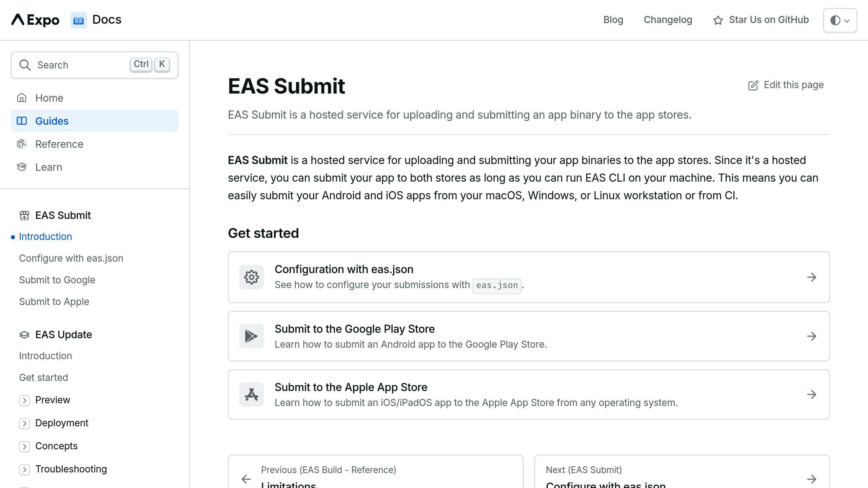The image size is (868, 488).
Task: Click Changelog menu item in header
Action: [668, 20]
